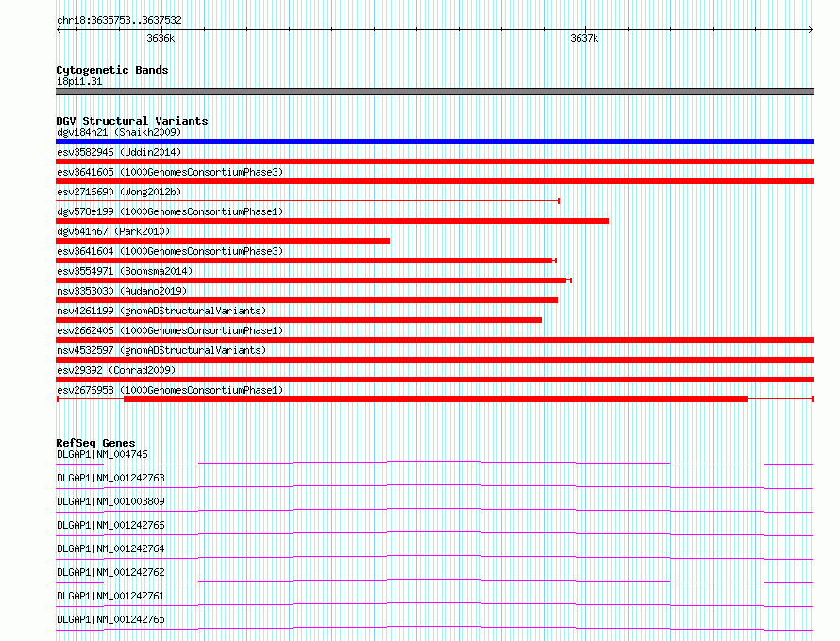Click the esv3554971 (Boomsma2014) label
Image resolution: width=840 pixels, height=641 pixels.
click(x=125, y=271)
